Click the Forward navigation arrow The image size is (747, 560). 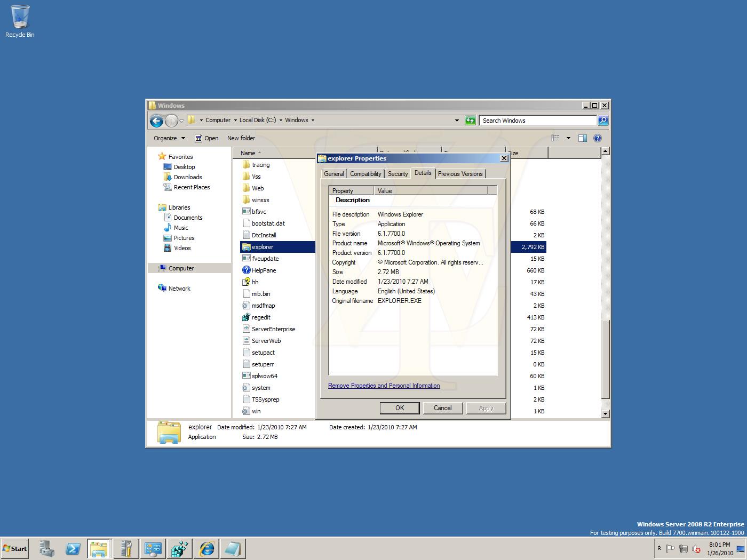pos(171,121)
